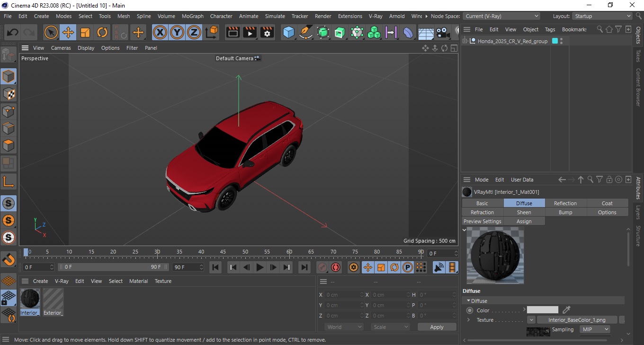Toggle Autokeying button
Screen dimensions: 644x345
336,267
